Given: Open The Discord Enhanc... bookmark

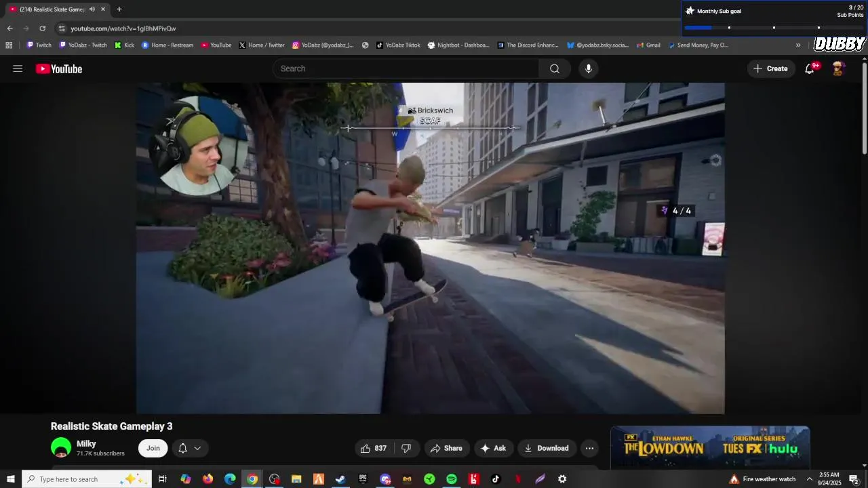Looking at the screenshot, I should [x=528, y=45].
